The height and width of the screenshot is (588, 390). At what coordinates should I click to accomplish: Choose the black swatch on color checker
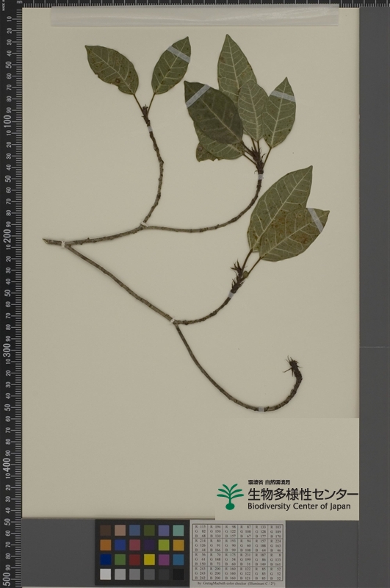tap(178, 574)
